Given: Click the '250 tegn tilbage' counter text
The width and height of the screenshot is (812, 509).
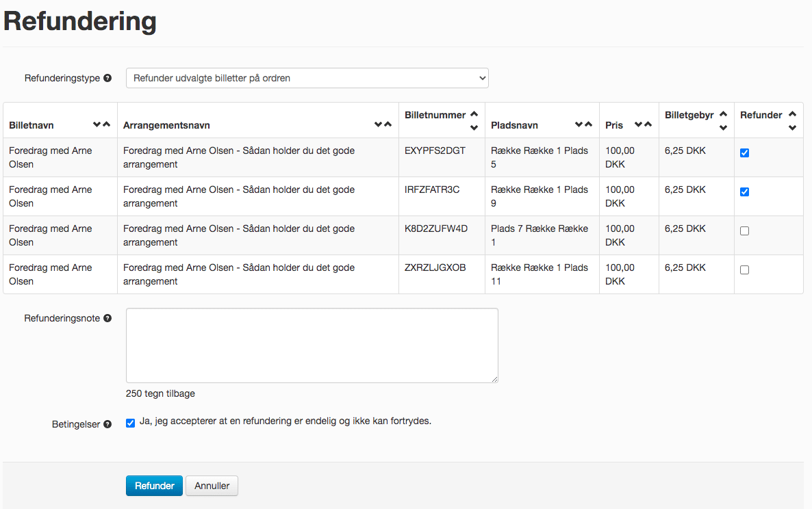Looking at the screenshot, I should tap(160, 393).
